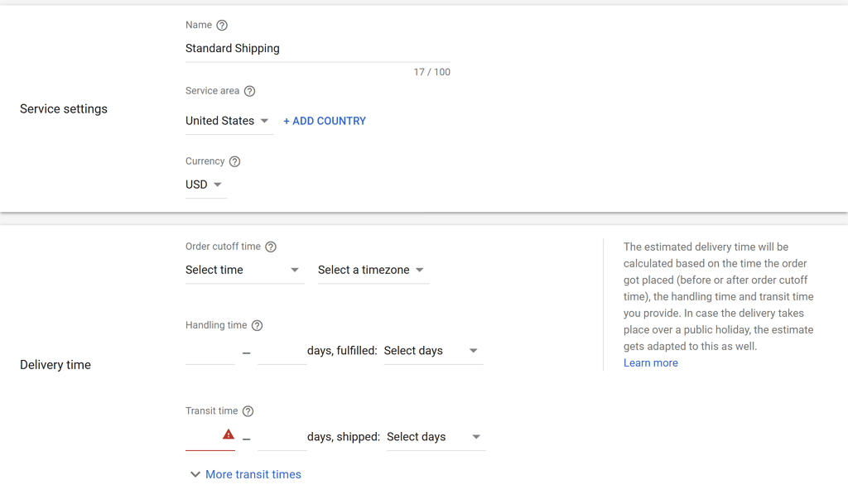The image size is (848, 504).
Task: Click ADD COUNTRY
Action: pos(324,121)
